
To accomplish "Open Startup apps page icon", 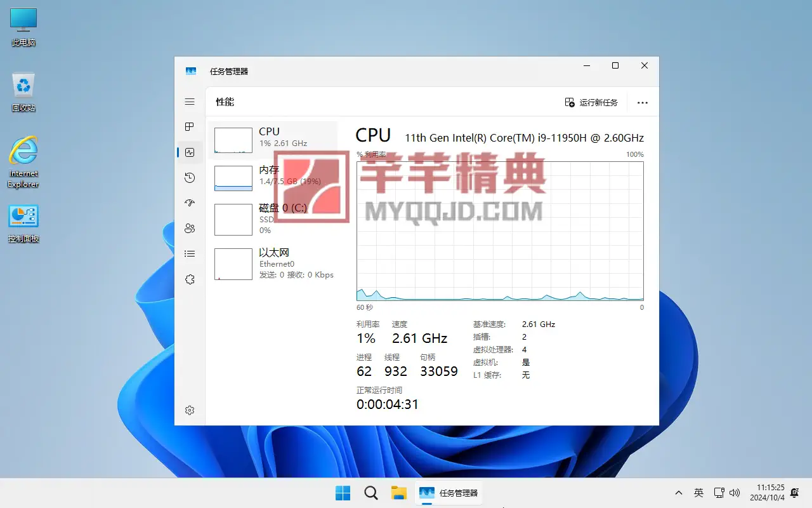I will click(190, 203).
